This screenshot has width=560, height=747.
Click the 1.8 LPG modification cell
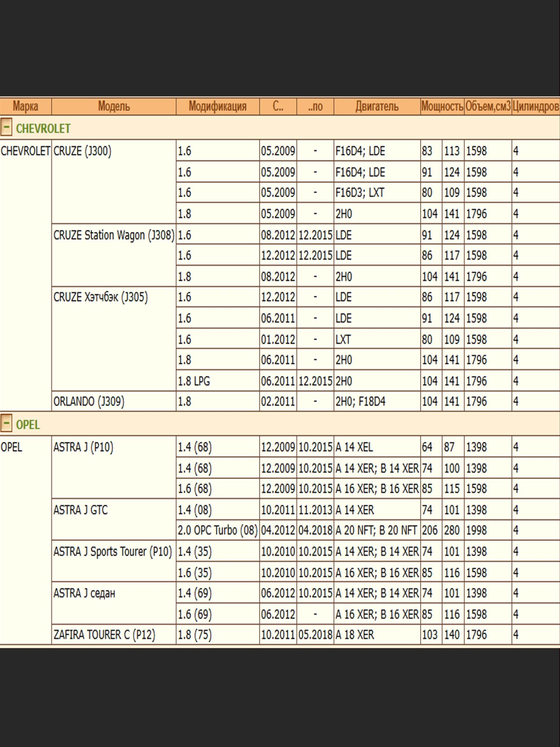pos(194,381)
